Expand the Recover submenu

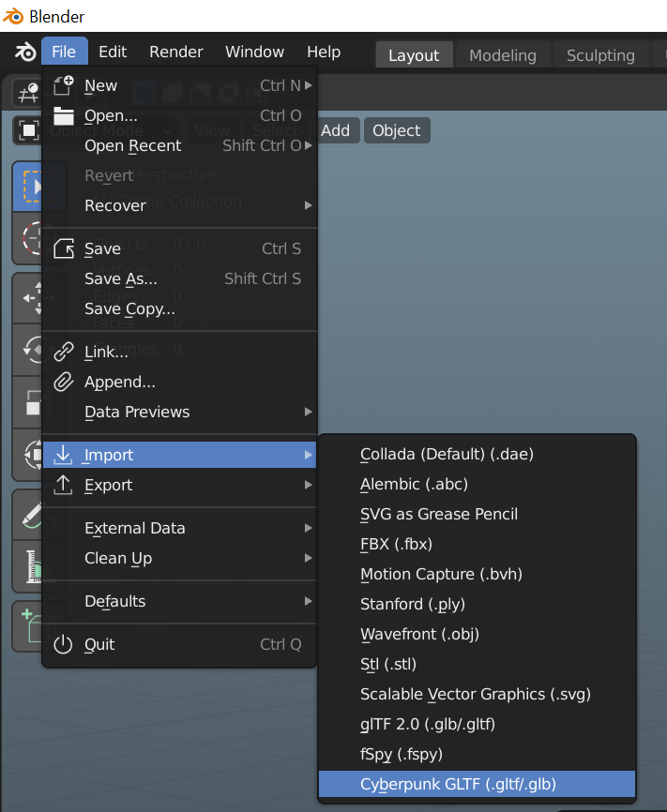click(x=179, y=205)
